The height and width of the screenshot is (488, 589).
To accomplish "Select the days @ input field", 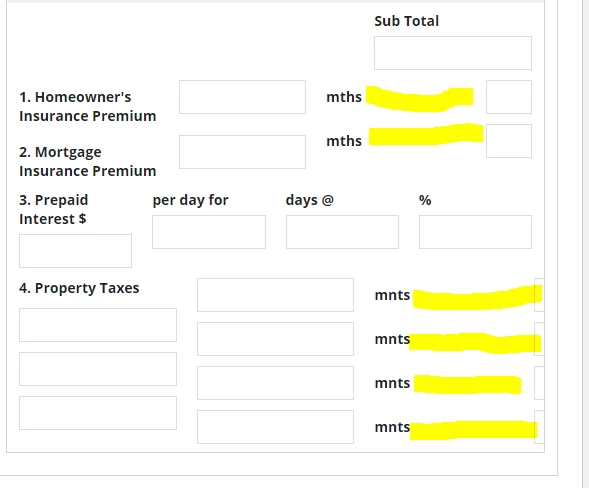I will coord(342,232).
